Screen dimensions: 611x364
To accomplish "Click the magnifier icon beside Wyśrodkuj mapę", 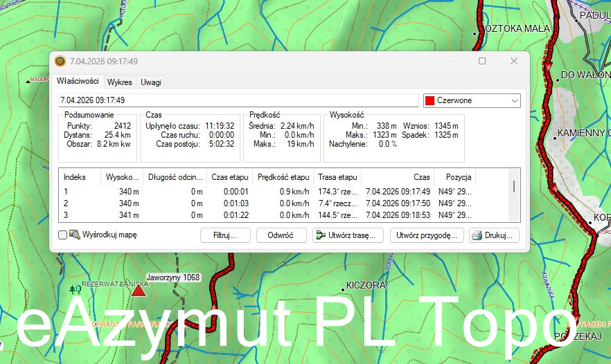I will [74, 235].
